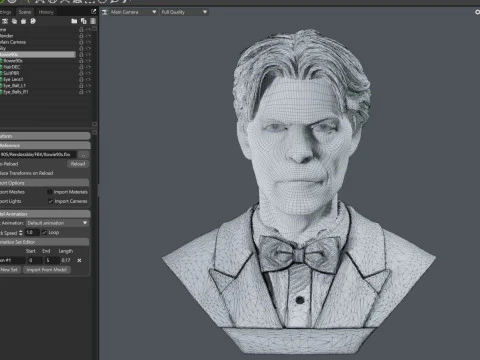Uncheck the Import Cameras option
Image resolution: width=480 pixels, height=360 pixels.
(x=50, y=201)
